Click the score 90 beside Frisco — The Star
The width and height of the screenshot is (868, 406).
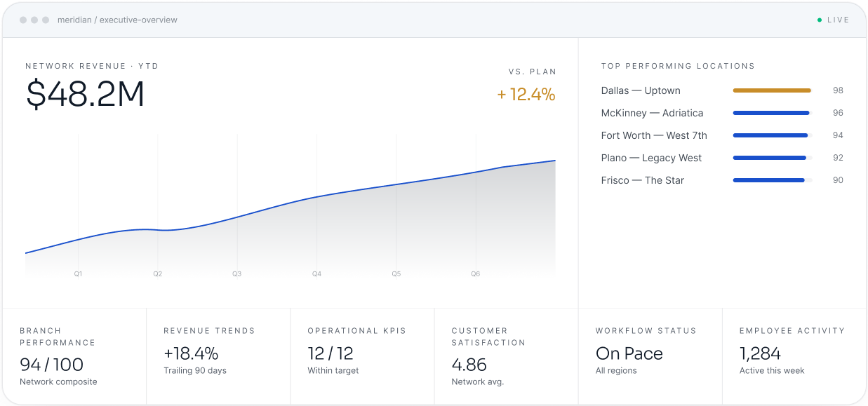(x=838, y=180)
